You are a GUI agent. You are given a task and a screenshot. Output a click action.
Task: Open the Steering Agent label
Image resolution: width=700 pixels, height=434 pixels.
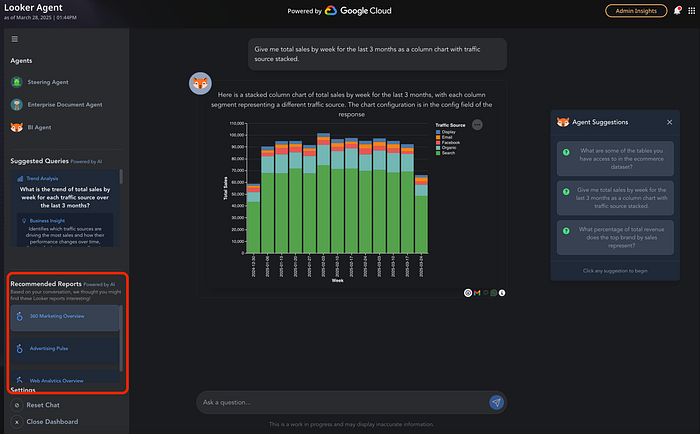point(48,82)
